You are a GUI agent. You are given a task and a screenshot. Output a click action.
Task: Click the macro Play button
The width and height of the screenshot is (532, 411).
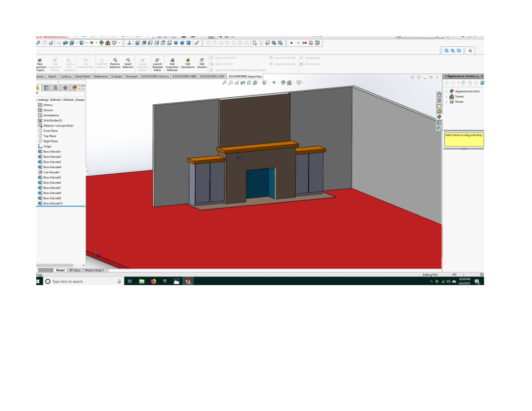(x=292, y=43)
